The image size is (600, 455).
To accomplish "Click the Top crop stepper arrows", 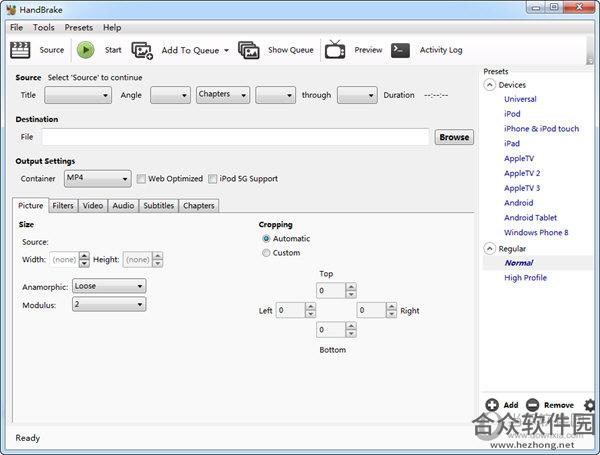I will [x=351, y=290].
